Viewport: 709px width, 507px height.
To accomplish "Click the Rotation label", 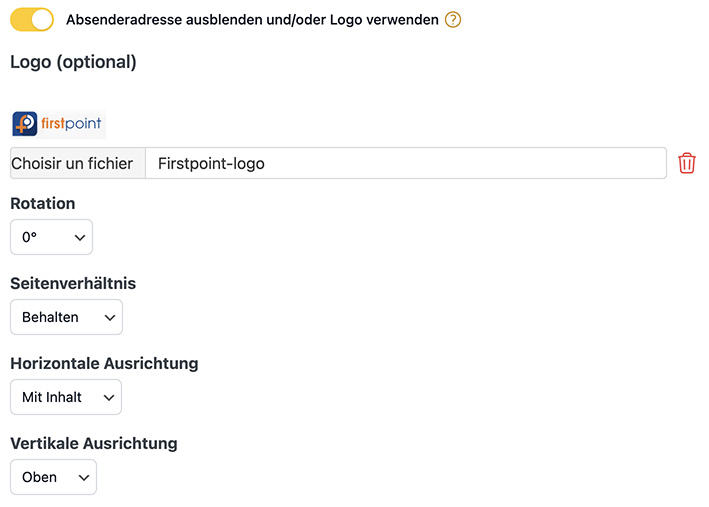I will (43, 204).
